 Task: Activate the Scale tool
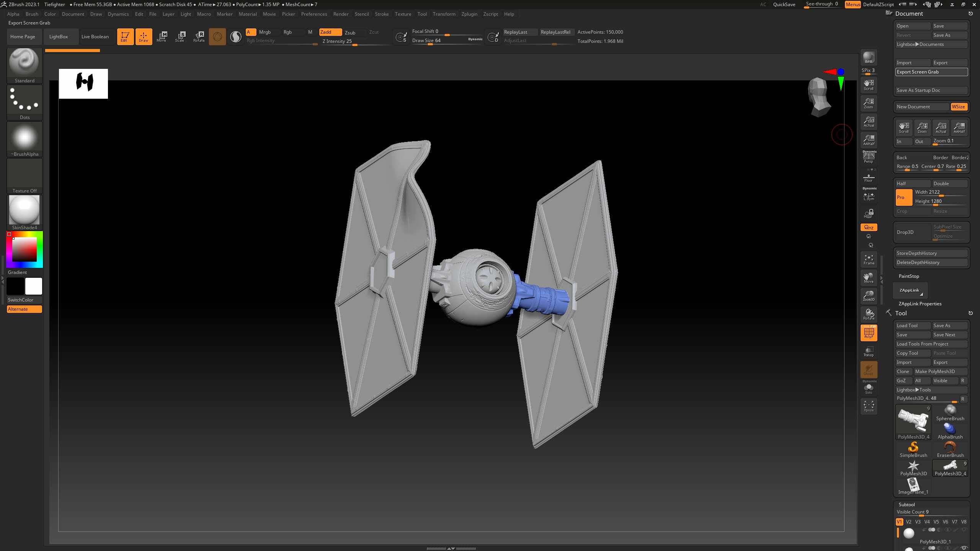pos(180,36)
